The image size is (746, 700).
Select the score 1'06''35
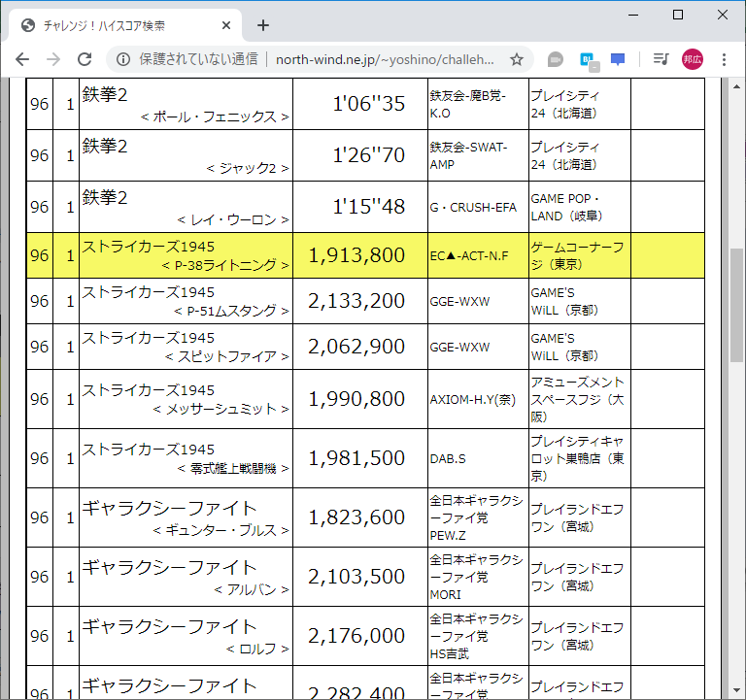[x=369, y=104]
